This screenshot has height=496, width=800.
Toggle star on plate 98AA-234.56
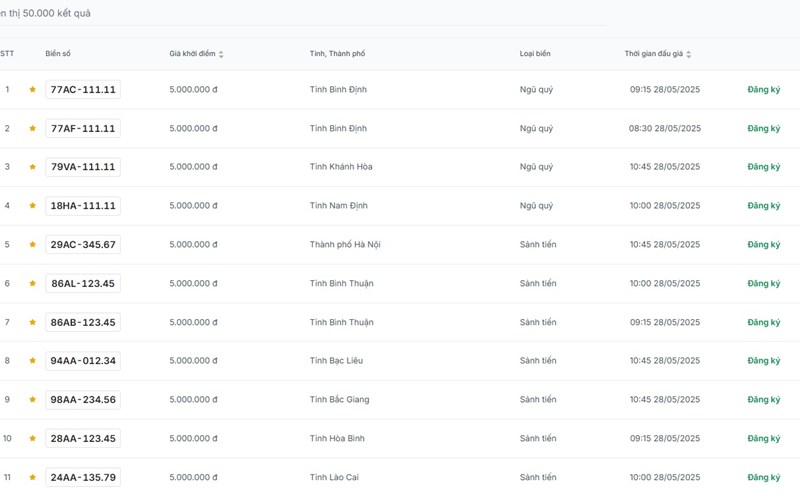pos(32,400)
